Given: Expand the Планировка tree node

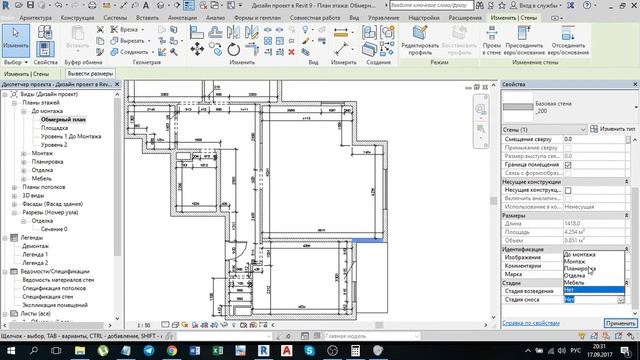Looking at the screenshot, I should (x=24, y=162).
